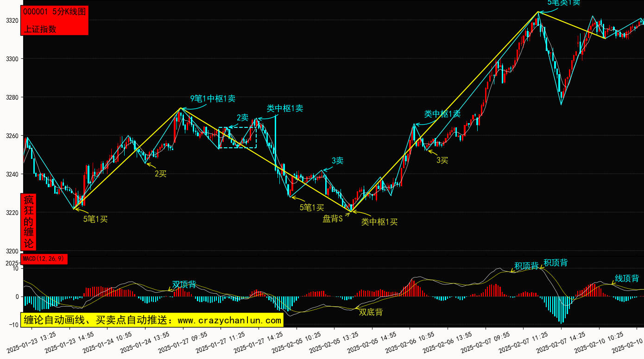Click the 2买 buy point annotation
Image resolution: width=644 pixels, height=359 pixels.
point(160,174)
